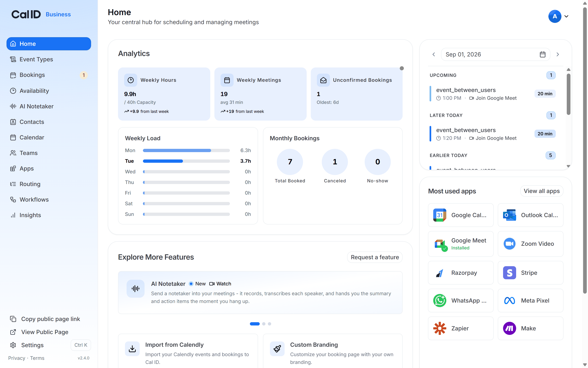Viewport: 588px width, 368px height.
Task: Click the Ctrl K shortcut badge
Action: [x=81, y=345]
